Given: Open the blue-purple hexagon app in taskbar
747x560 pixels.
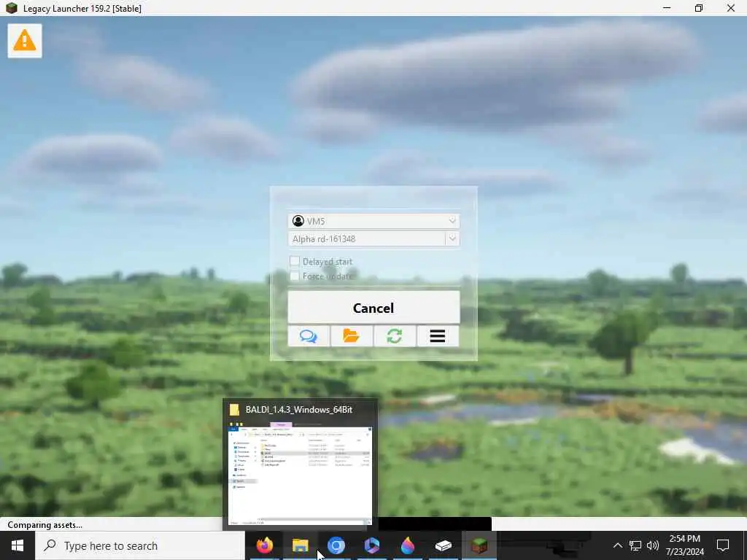Looking at the screenshot, I should [x=371, y=545].
